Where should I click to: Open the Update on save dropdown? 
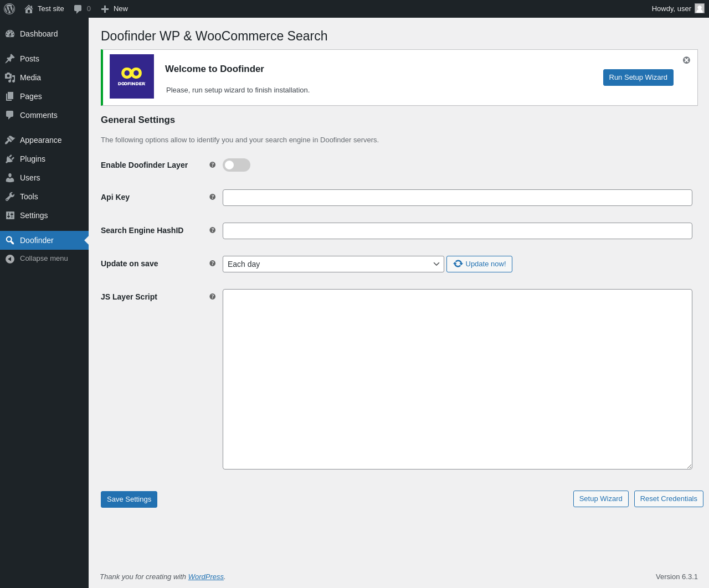pos(333,264)
